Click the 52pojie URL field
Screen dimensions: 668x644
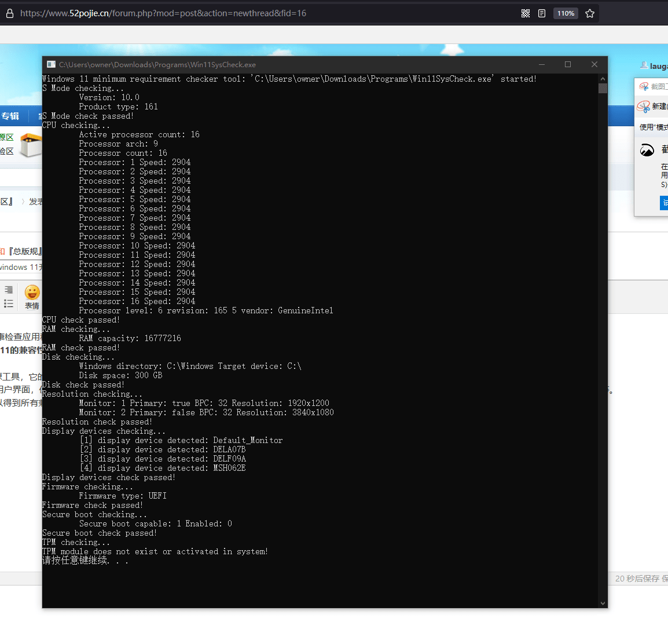pyautogui.click(x=163, y=13)
